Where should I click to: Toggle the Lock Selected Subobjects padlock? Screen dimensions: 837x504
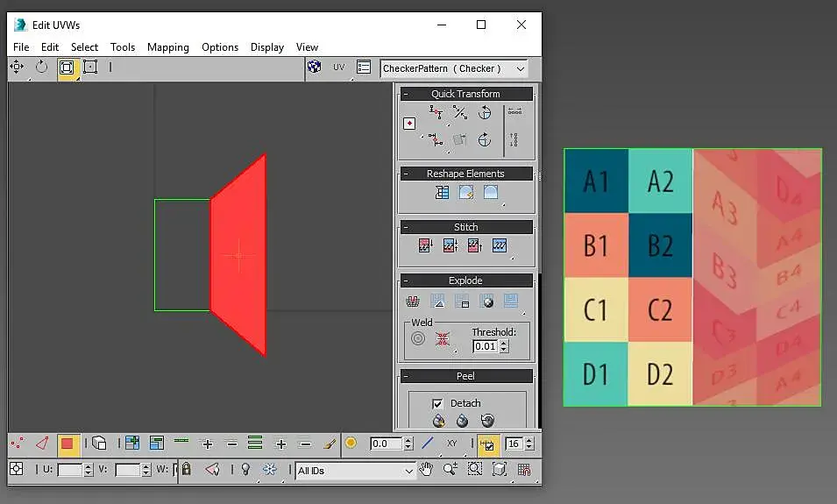pos(187,469)
